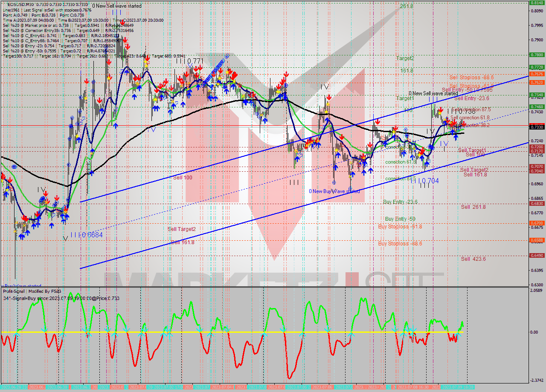Click the 'Buy Entry -23.6' label

tap(400, 202)
